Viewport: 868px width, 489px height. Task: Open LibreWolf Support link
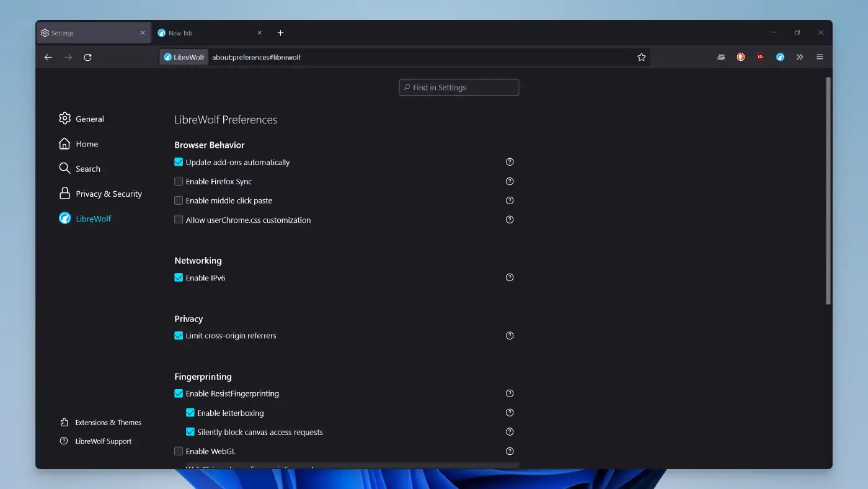(103, 441)
